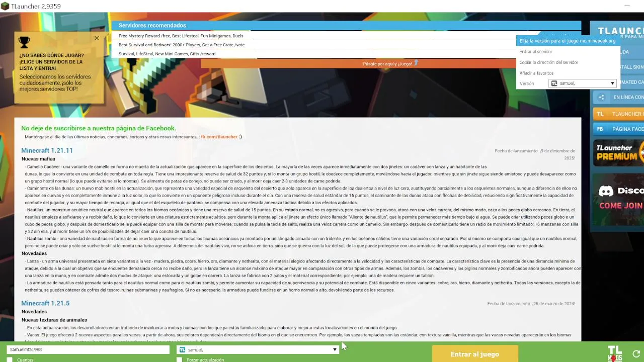The width and height of the screenshot is (644, 362).
Task: Toggle the Cuentas checkbox
Action: point(10,360)
